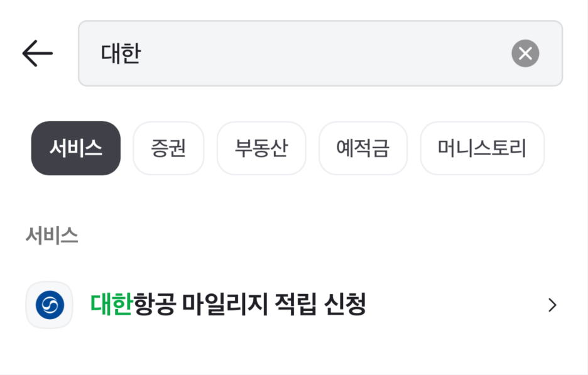Filter results by 예적금

click(363, 148)
